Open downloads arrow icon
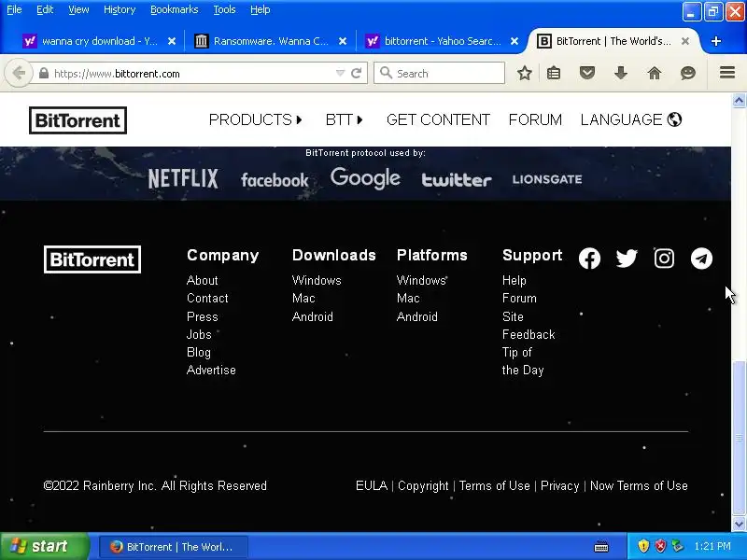747x560 pixels. pos(621,73)
